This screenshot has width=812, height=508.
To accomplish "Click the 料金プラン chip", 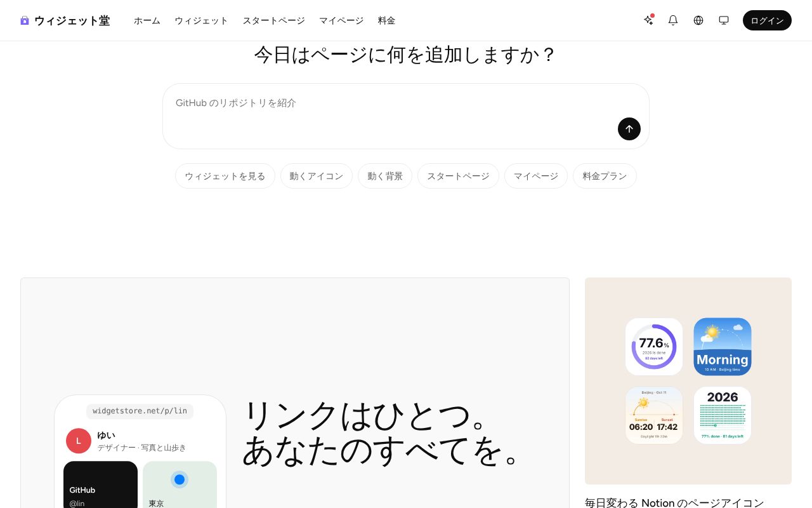I will click(x=605, y=176).
